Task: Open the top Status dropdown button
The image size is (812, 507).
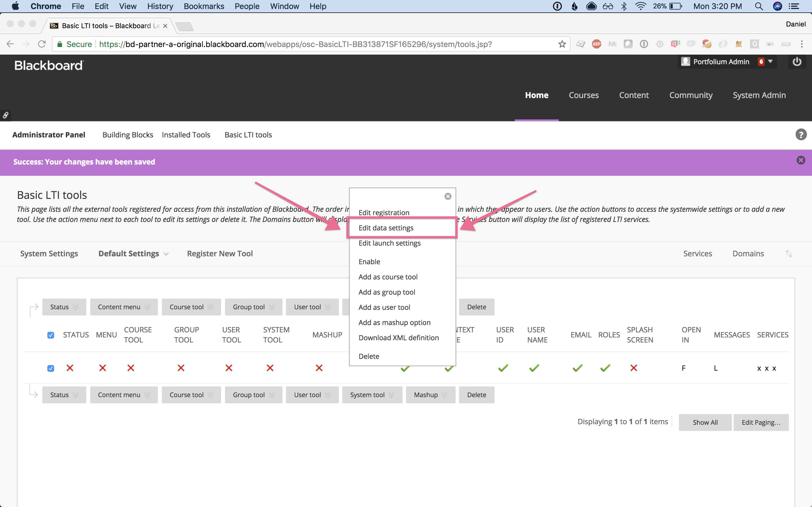Action: click(x=64, y=307)
